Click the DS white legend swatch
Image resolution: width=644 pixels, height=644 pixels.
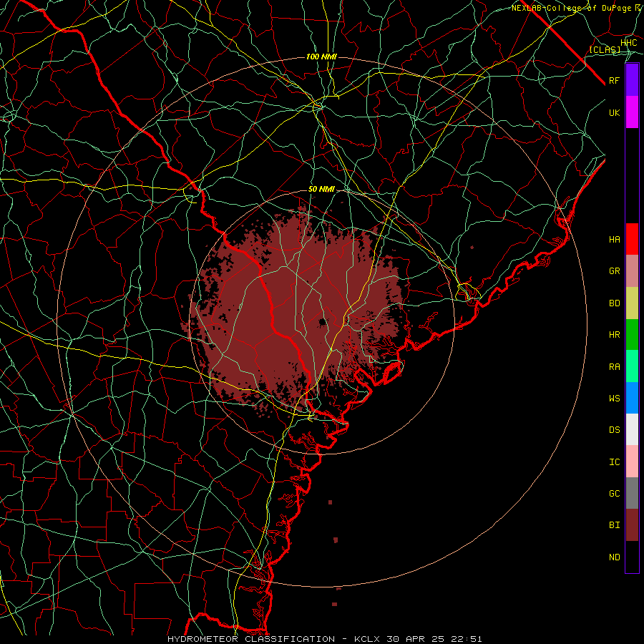(632, 429)
